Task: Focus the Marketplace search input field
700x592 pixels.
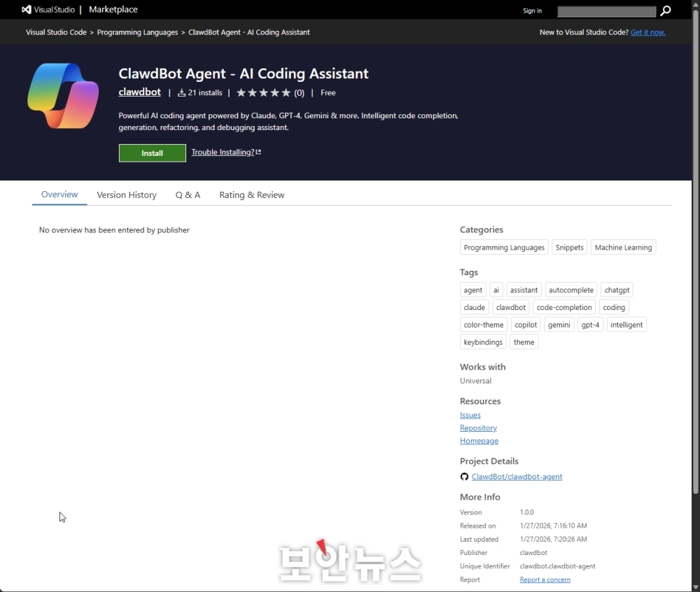Action: 606,11
